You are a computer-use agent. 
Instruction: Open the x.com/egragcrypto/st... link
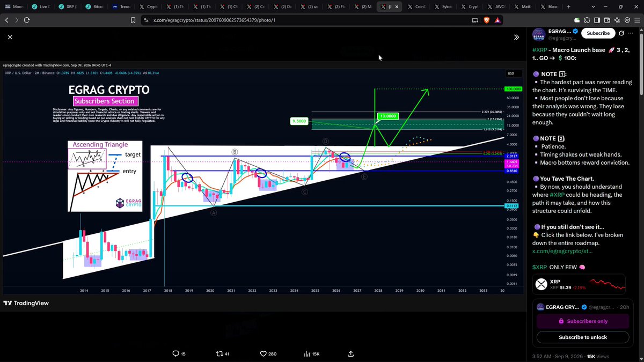coord(562,251)
